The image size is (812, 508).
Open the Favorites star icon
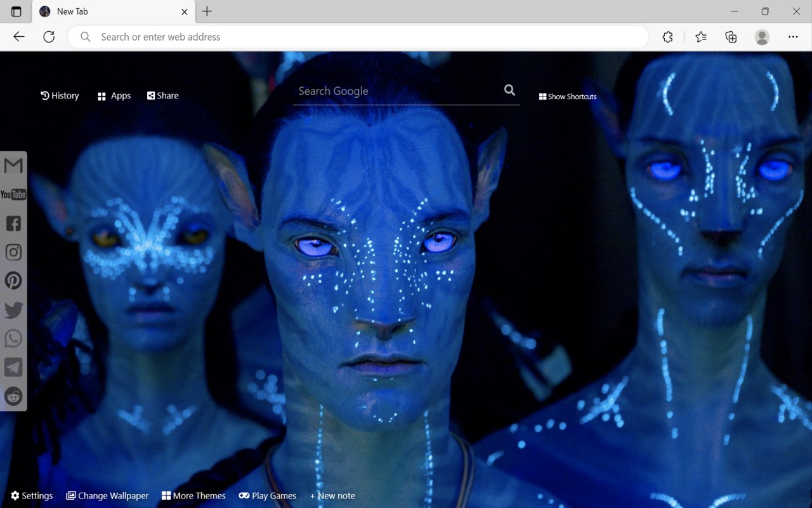pyautogui.click(x=701, y=37)
